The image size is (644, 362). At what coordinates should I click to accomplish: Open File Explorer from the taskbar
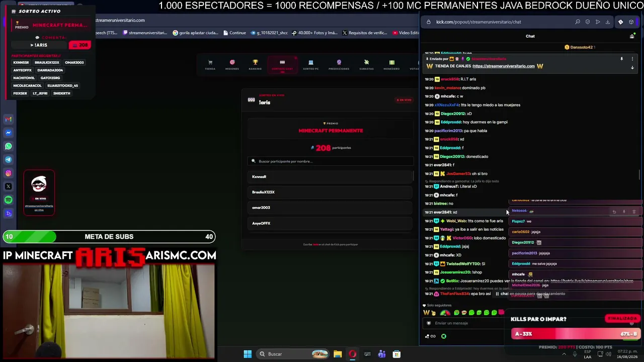coord(338,354)
